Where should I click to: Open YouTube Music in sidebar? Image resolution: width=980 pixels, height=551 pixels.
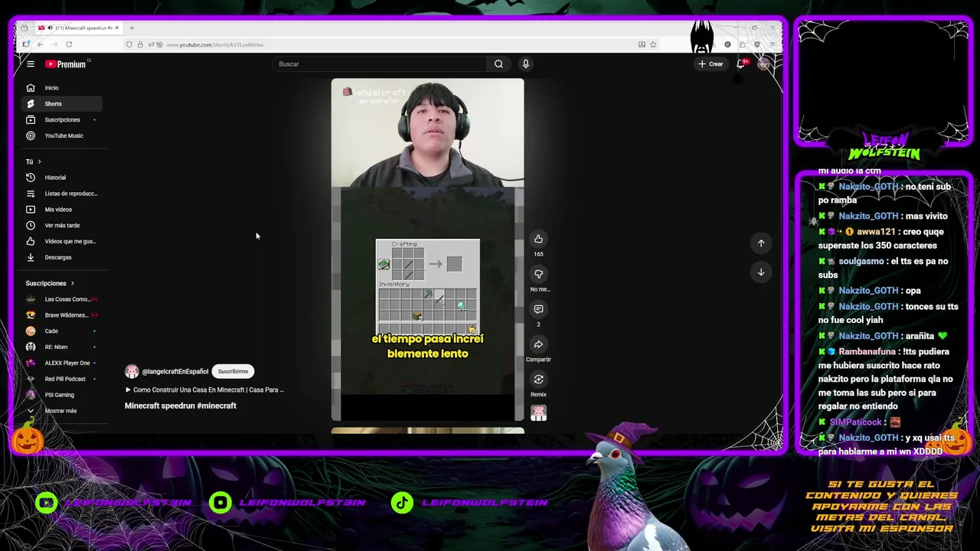60,136
